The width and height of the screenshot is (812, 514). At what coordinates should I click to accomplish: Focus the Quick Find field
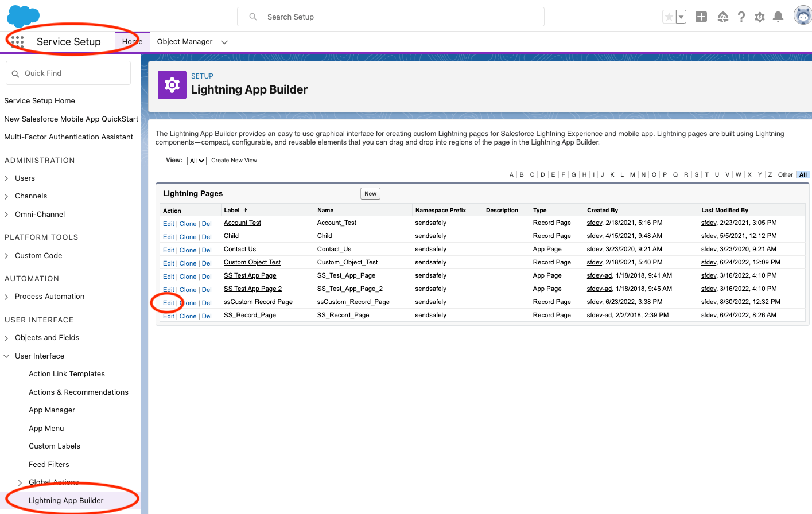pyautogui.click(x=68, y=73)
